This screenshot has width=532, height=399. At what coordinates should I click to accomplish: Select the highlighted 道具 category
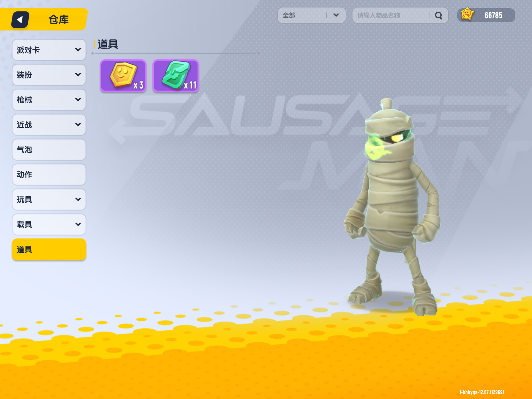click(49, 249)
